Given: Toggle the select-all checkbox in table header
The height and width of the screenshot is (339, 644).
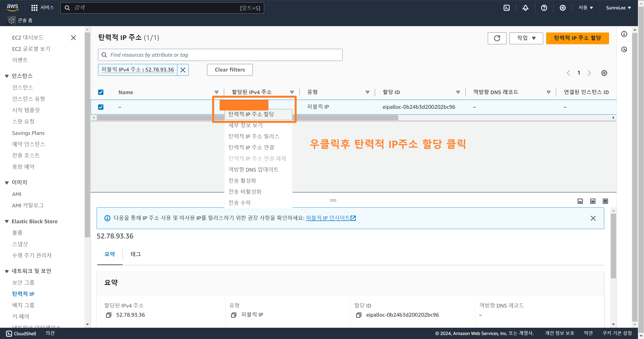Looking at the screenshot, I should pos(101,92).
